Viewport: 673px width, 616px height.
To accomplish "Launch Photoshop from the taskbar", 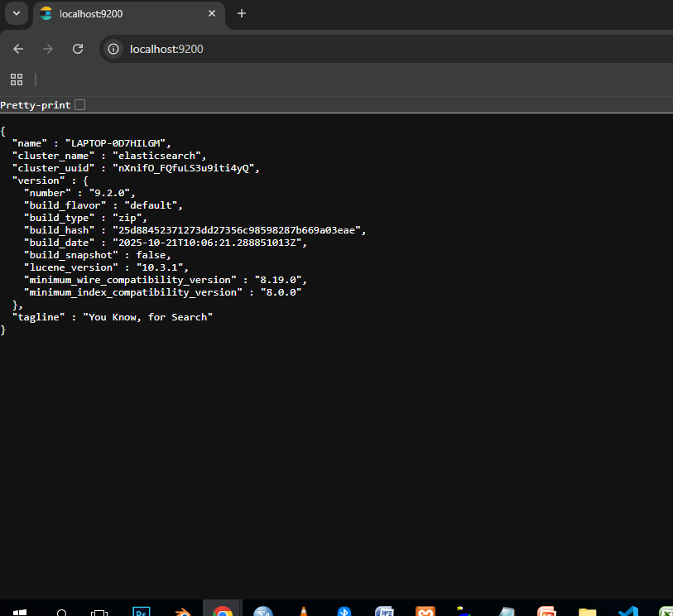I will [142, 611].
